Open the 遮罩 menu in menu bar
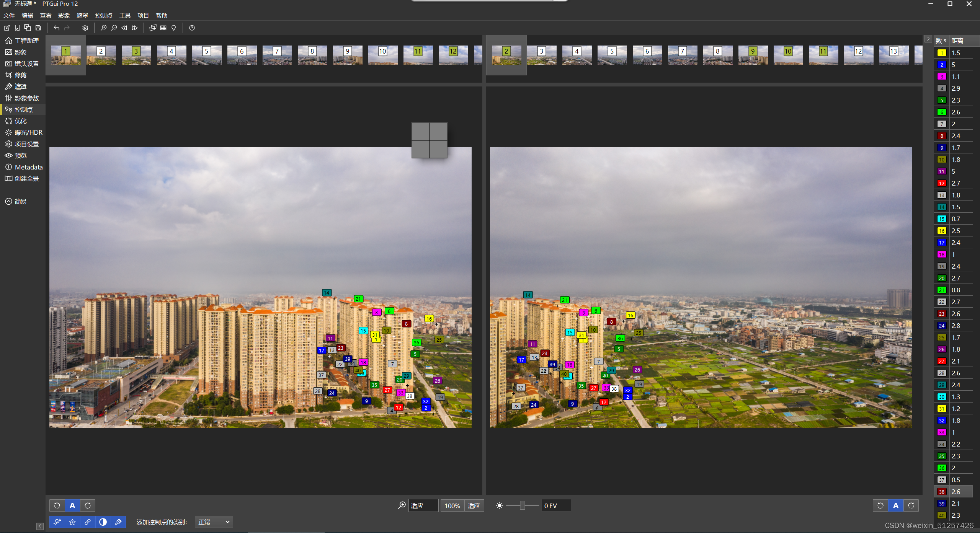The image size is (980, 533). [x=82, y=15]
